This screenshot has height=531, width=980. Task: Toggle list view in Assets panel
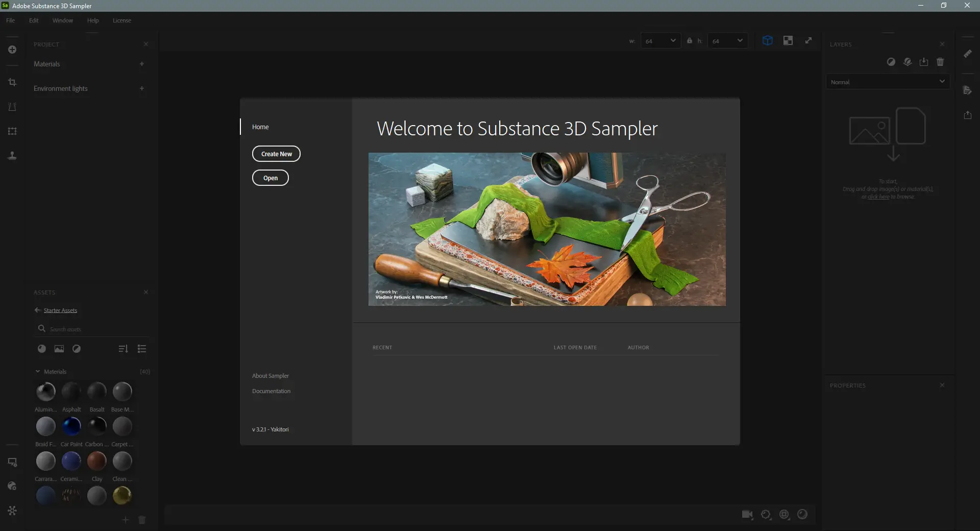(x=142, y=349)
